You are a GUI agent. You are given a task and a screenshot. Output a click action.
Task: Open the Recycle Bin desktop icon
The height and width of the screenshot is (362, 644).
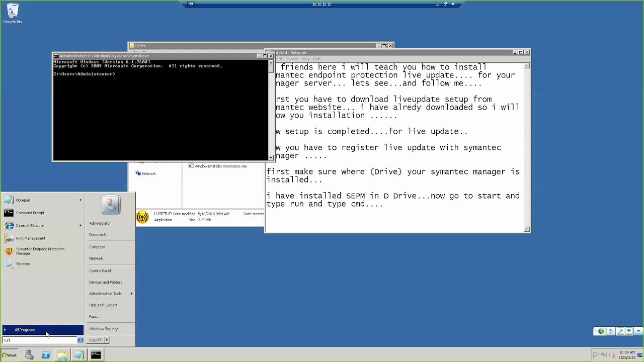tap(12, 14)
